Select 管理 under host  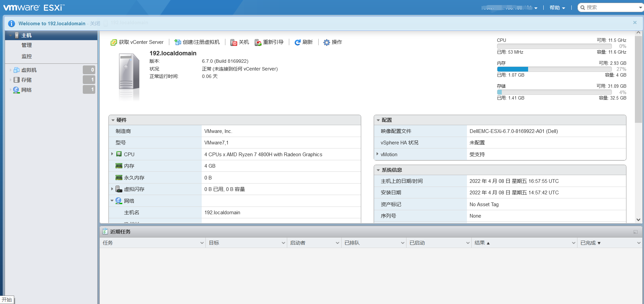(27, 45)
